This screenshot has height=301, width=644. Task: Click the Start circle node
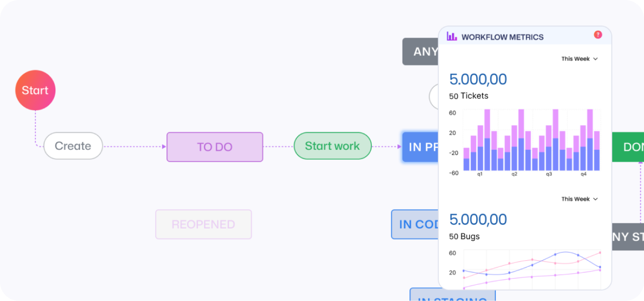(36, 90)
